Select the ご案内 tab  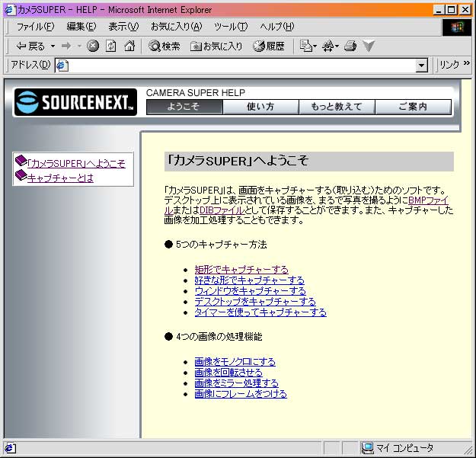click(x=413, y=107)
